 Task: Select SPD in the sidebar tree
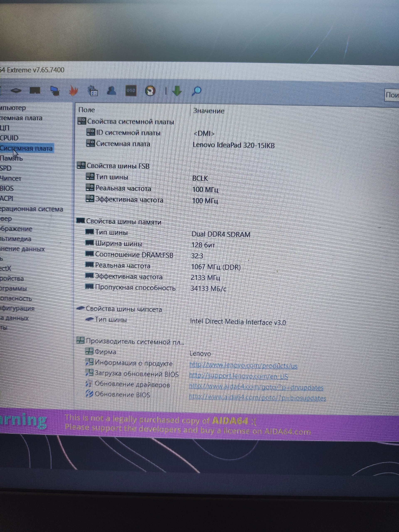coord(6,168)
